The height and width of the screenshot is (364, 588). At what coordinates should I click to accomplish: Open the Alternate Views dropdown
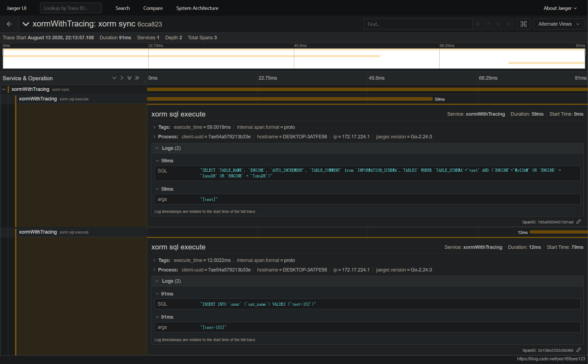point(559,24)
